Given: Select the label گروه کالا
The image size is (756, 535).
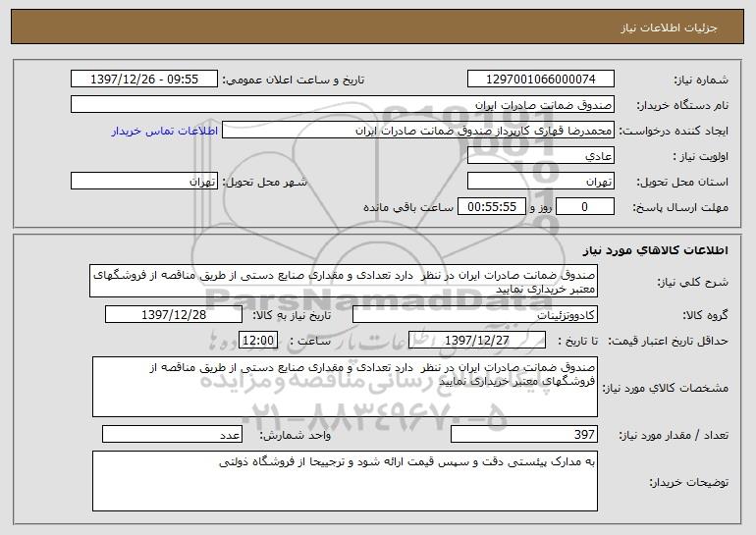Looking at the screenshot, I should 705,316.
